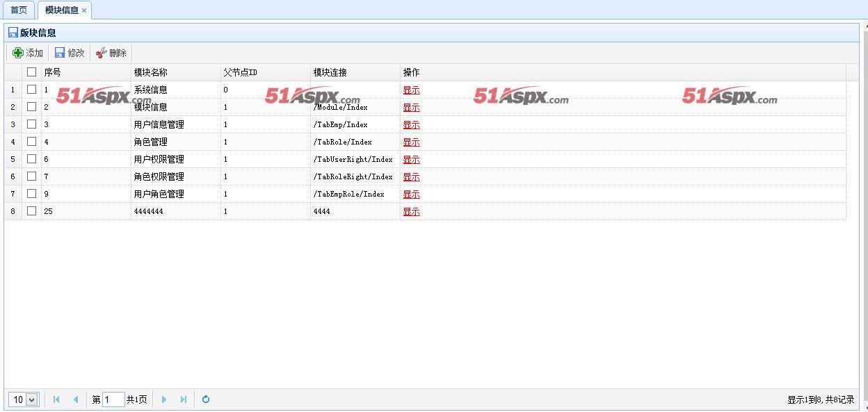Click 显示 link in 用户信息管理 row
This screenshot has height=412, width=868.
(411, 124)
